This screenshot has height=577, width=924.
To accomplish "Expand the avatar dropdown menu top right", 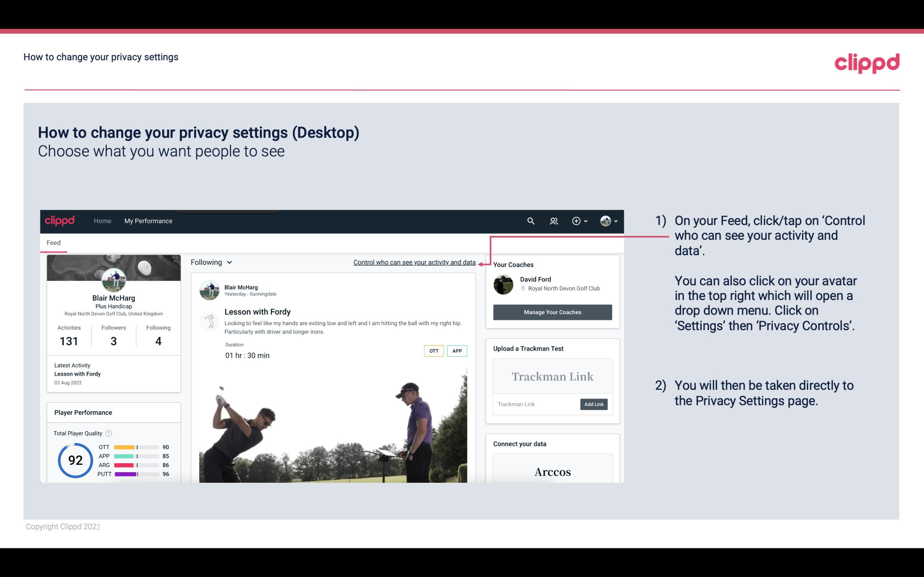I will [x=609, y=221].
